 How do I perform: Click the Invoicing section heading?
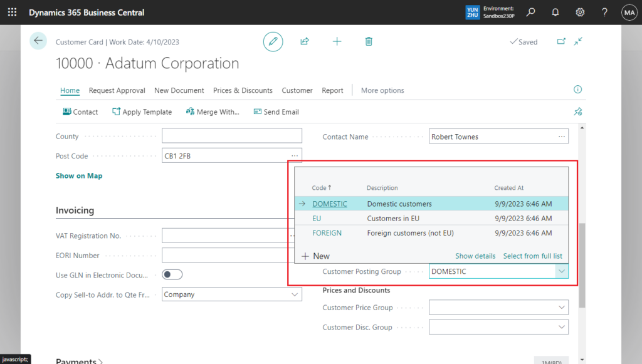[75, 211]
